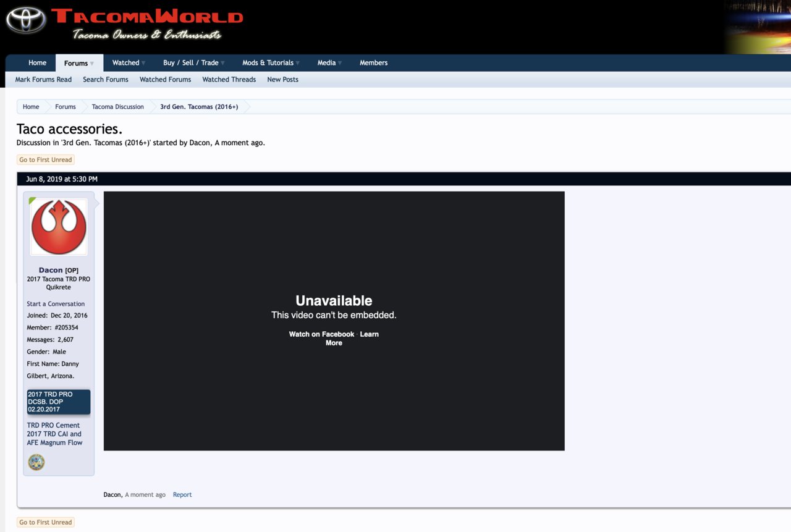Click 'A moment ago' timestamp below post
The width and height of the screenshot is (791, 532).
coord(145,494)
